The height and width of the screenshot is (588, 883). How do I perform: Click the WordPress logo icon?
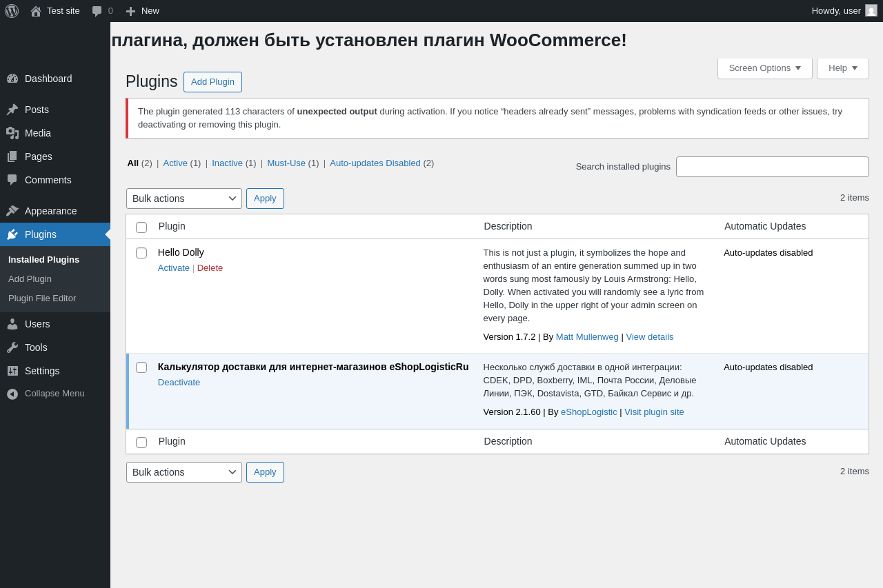pyautogui.click(x=12, y=11)
